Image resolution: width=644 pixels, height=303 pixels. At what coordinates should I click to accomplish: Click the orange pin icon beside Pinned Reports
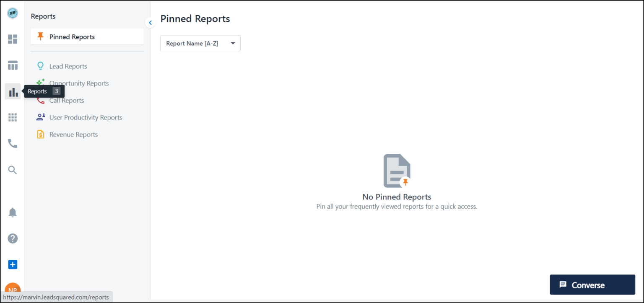coord(40,36)
